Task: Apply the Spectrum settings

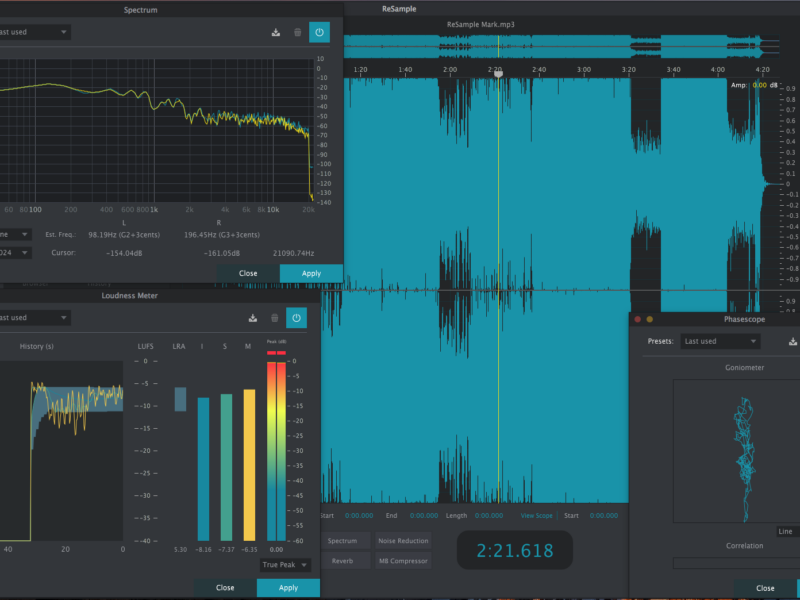Action: tap(311, 273)
